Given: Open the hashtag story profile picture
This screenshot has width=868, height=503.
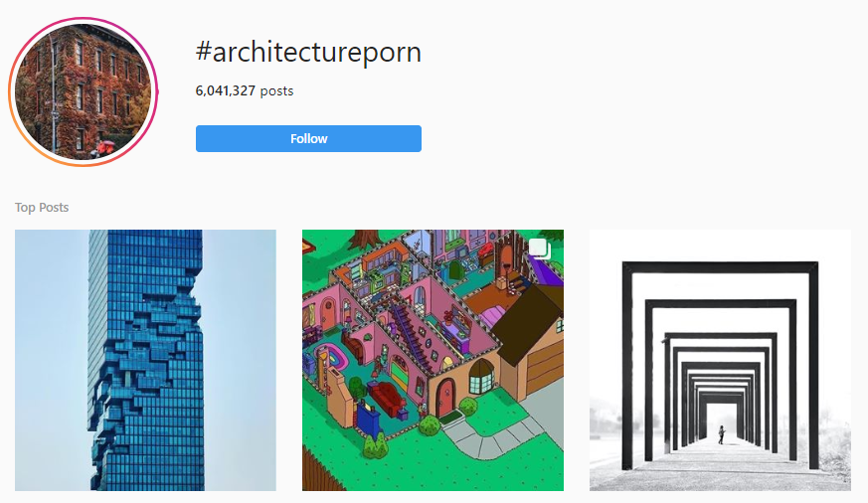Looking at the screenshot, I should pos(84,91).
